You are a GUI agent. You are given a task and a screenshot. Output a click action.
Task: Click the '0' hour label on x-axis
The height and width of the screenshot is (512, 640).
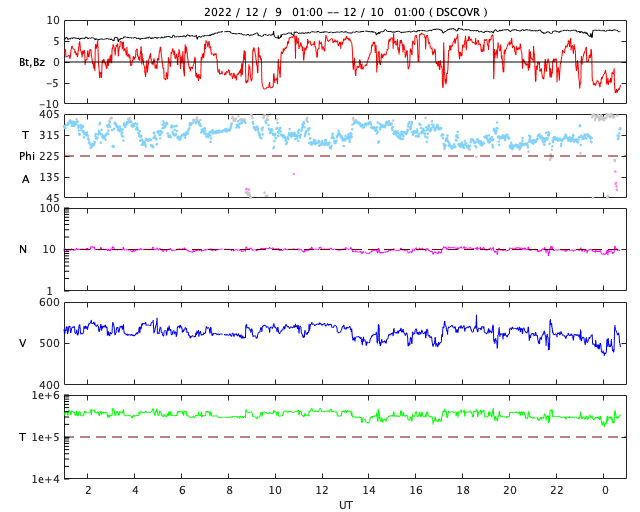click(605, 490)
